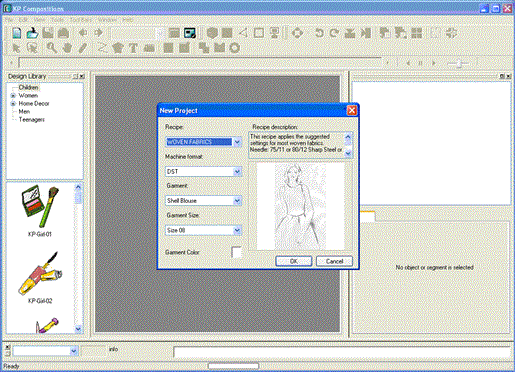Click OK in the New Project dialog
This screenshot has width=515, height=372.
point(294,261)
